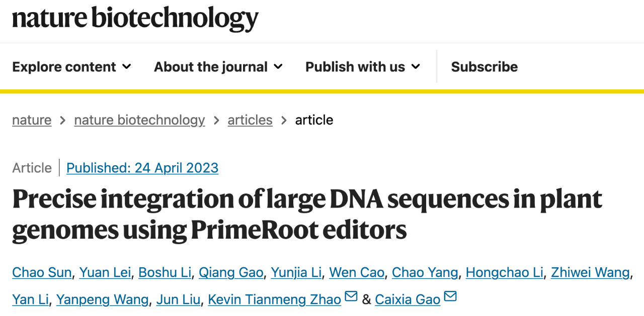Image resolution: width=644 pixels, height=316 pixels.
Task: Click author Yanpeng Wang
Action: [x=102, y=300]
